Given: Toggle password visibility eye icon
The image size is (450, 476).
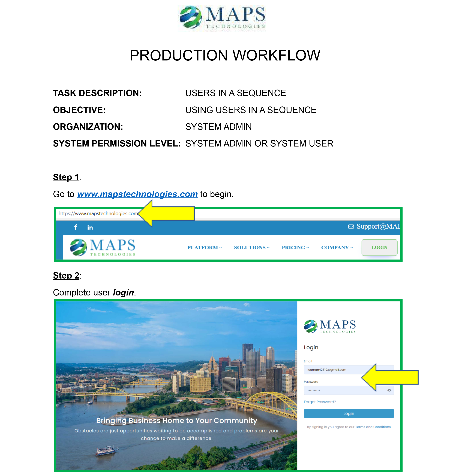Looking at the screenshot, I should 389,390.
